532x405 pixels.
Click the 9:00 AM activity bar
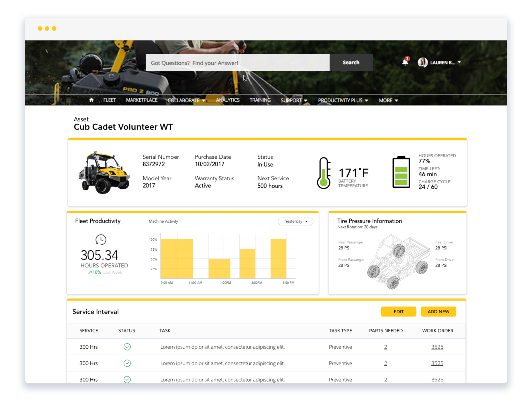click(177, 258)
